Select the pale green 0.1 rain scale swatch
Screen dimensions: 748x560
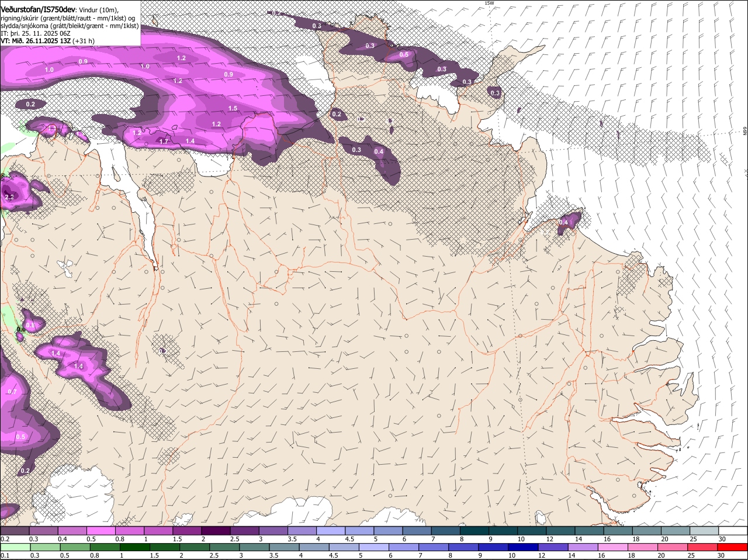15,548
